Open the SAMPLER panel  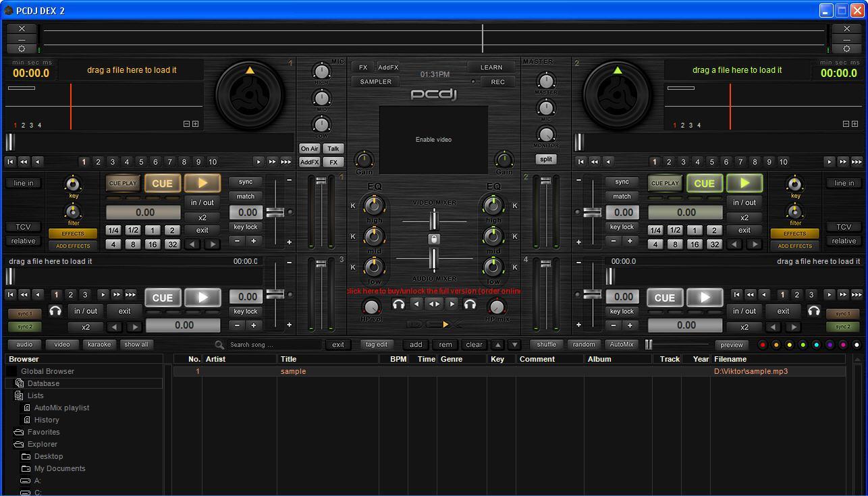point(375,82)
